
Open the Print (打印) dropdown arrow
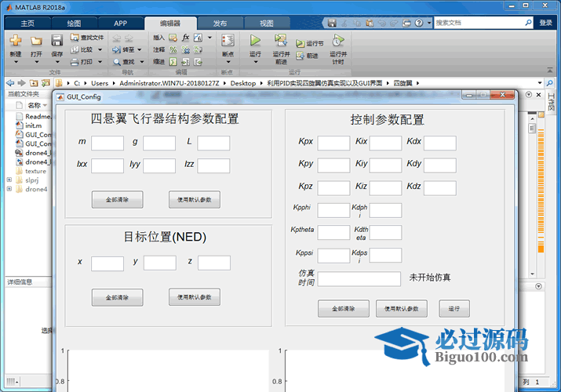click(100, 61)
